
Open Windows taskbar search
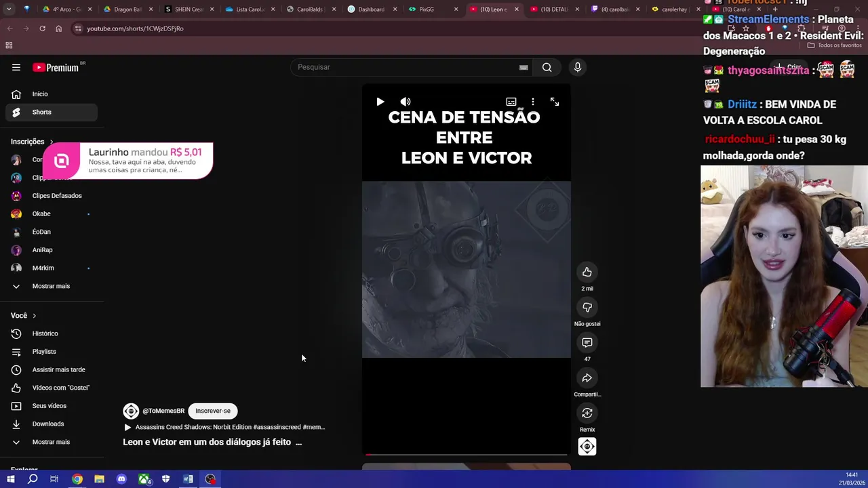tap(33, 479)
